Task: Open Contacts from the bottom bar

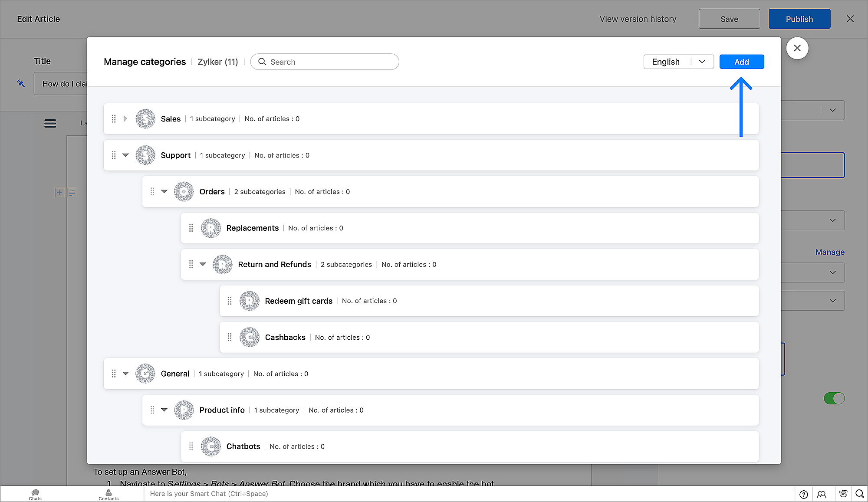Action: pyautogui.click(x=108, y=494)
